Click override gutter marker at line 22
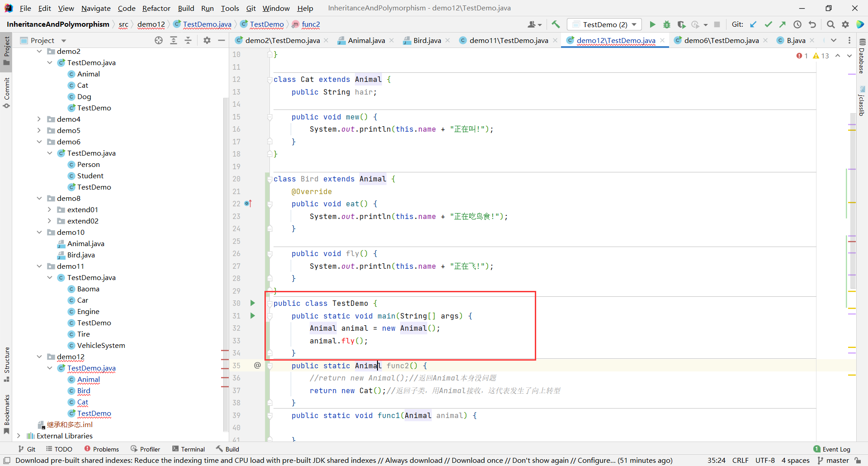 point(248,204)
